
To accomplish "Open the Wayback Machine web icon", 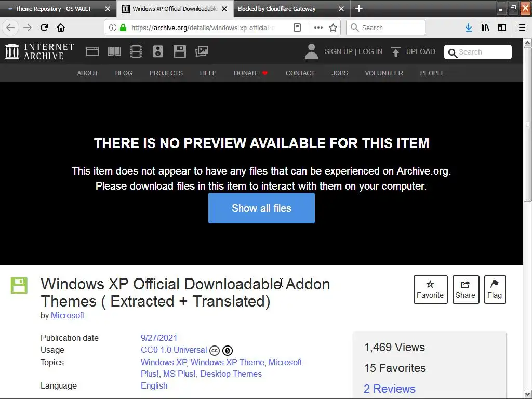I will [92, 51].
